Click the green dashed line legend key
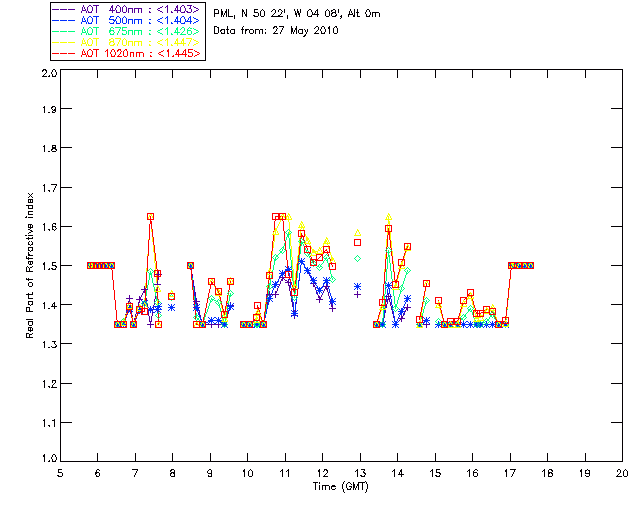This screenshot has width=640, height=512. [x=64, y=31]
